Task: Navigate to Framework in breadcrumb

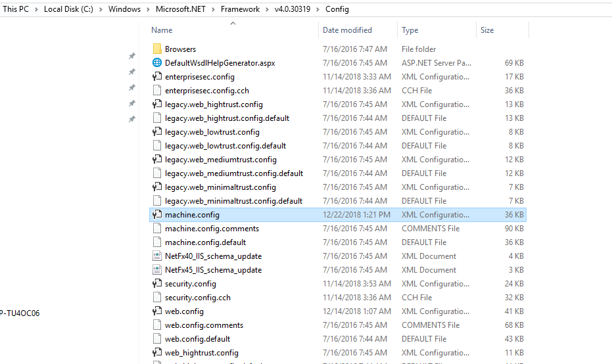Action: coord(240,9)
